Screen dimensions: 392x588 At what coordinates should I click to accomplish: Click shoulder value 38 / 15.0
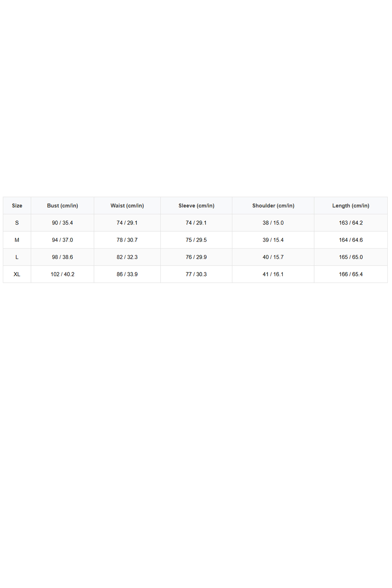click(273, 223)
